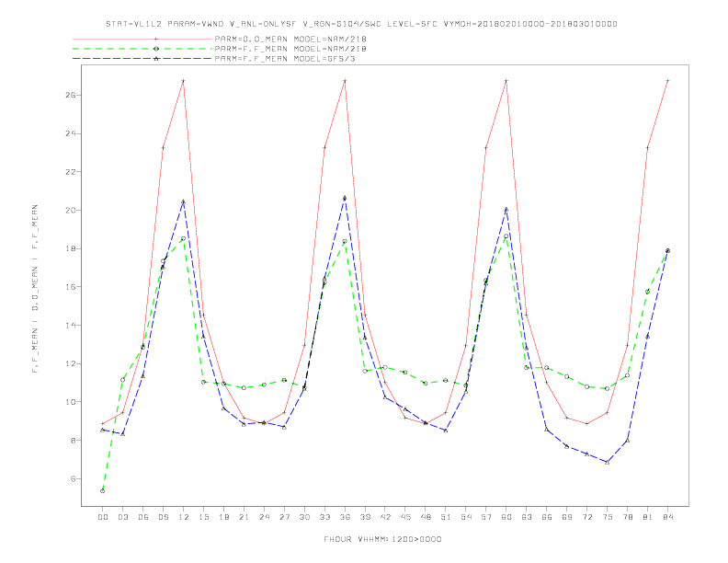This screenshot has width=728, height=563.
Task: Click the rotated y-axis title F.F_MEAN | O.O_MEAN
Action: coord(35,289)
